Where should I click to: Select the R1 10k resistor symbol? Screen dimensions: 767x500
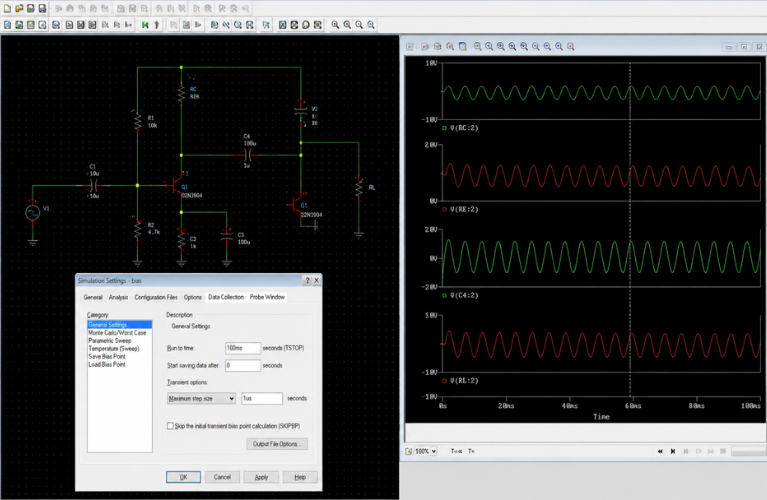pyautogui.click(x=137, y=121)
